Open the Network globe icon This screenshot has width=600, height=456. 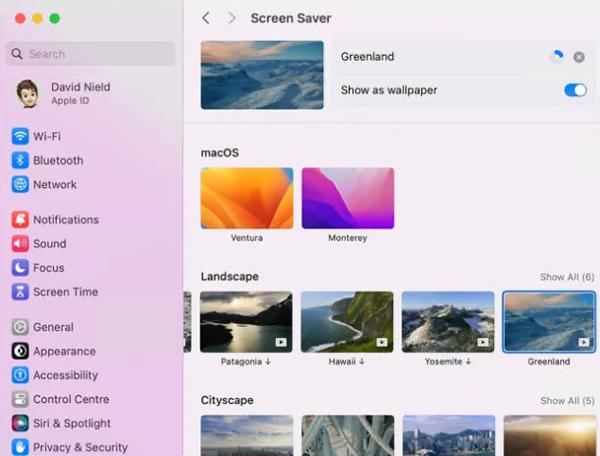click(20, 184)
